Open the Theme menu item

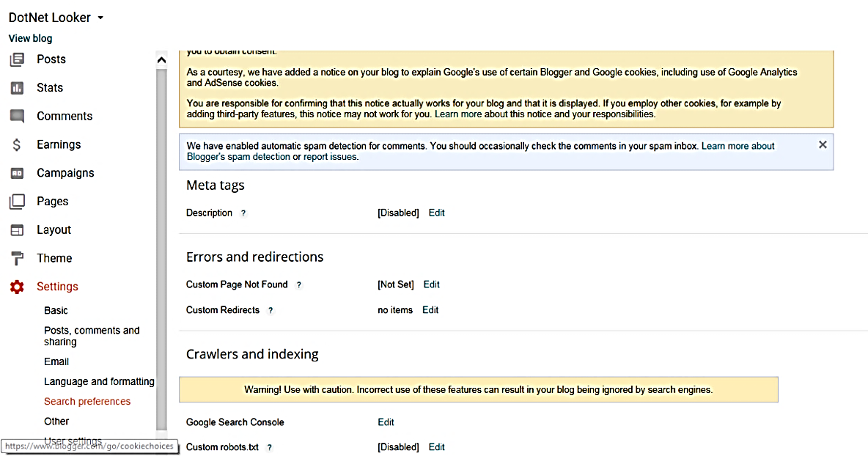(x=54, y=258)
